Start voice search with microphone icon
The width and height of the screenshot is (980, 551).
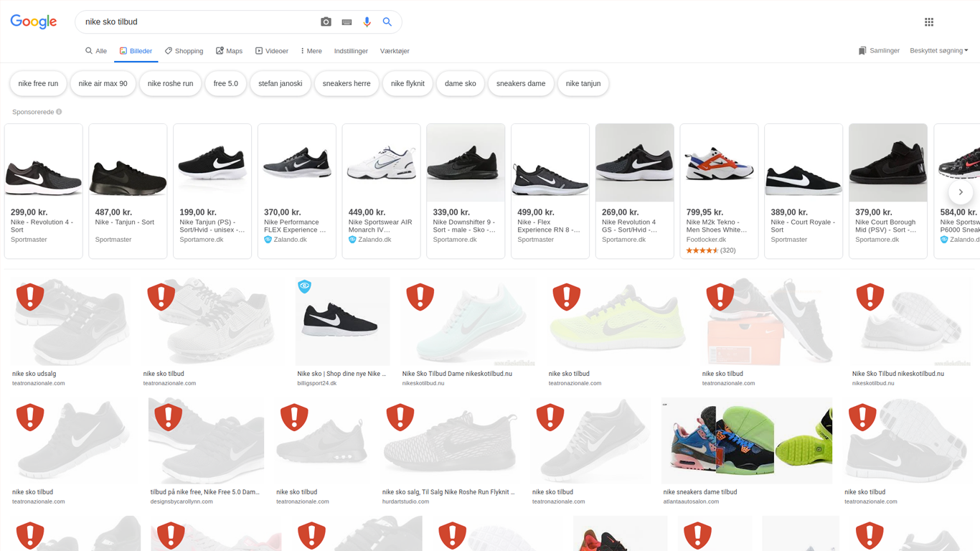tap(367, 22)
